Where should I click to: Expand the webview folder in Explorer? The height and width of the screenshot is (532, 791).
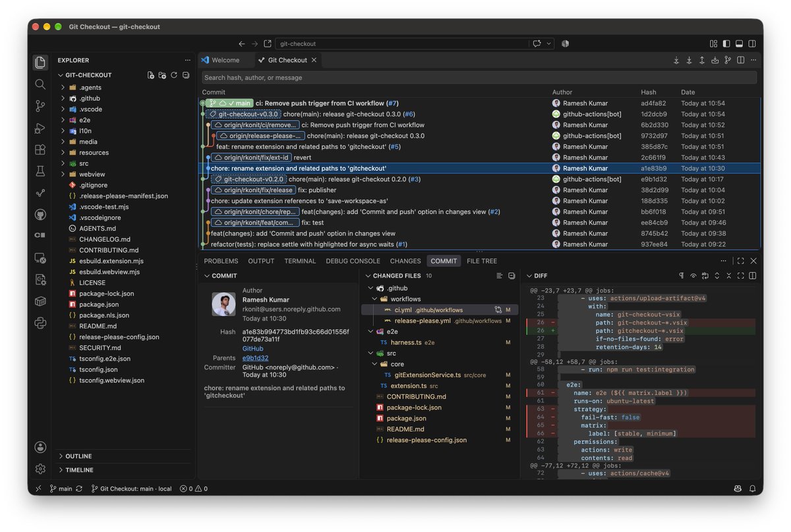click(x=63, y=174)
